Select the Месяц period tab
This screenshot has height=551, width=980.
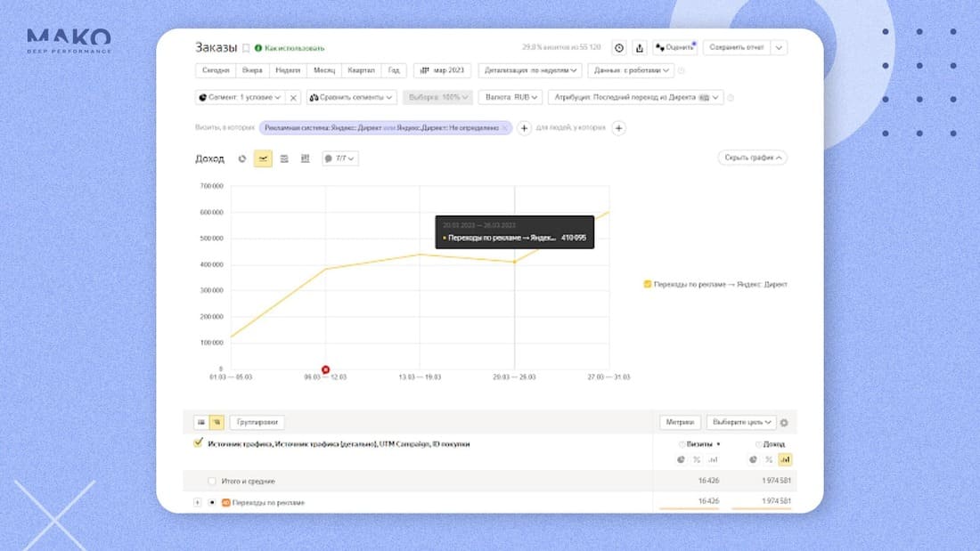point(324,70)
